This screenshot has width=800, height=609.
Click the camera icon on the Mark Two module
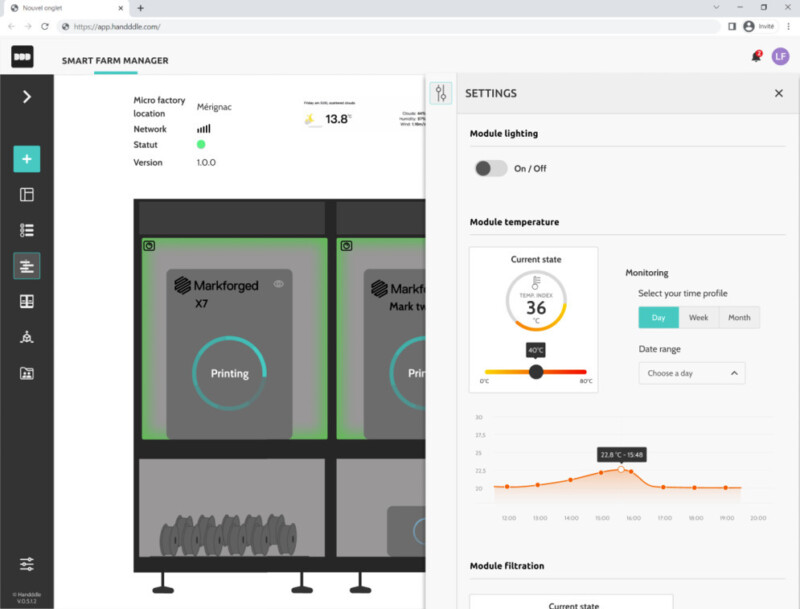click(x=346, y=246)
